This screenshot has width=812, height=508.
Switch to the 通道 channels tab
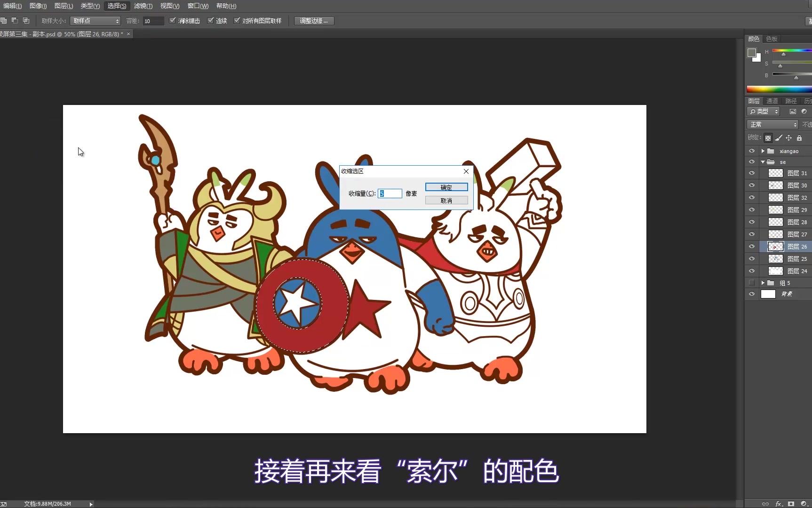772,101
